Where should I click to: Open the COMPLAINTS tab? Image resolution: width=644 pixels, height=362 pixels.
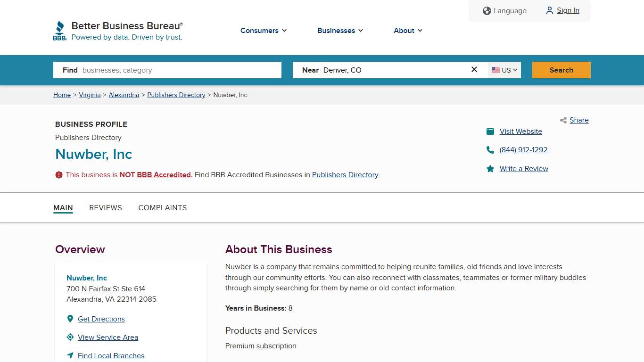(163, 207)
